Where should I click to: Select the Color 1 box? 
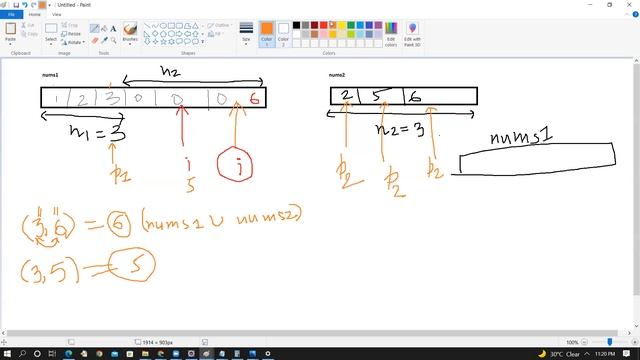click(x=267, y=34)
